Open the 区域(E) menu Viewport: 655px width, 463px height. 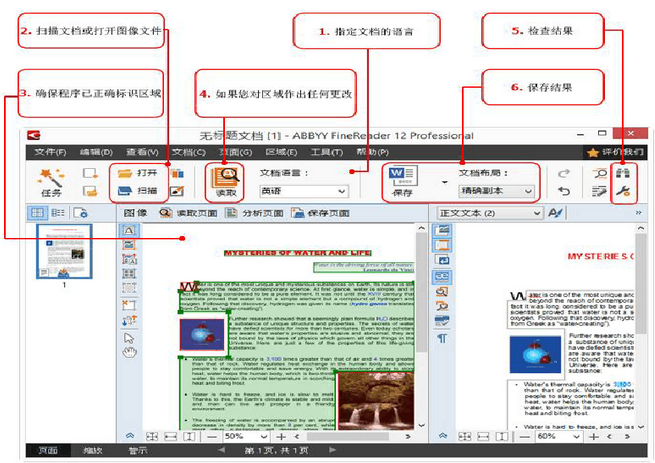click(x=281, y=152)
